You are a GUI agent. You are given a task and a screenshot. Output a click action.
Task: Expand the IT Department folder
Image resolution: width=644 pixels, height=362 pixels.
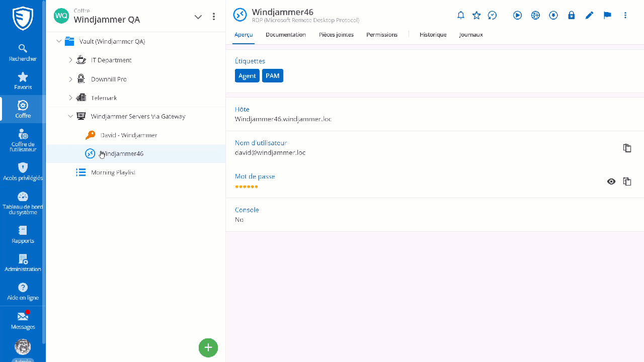pyautogui.click(x=70, y=60)
